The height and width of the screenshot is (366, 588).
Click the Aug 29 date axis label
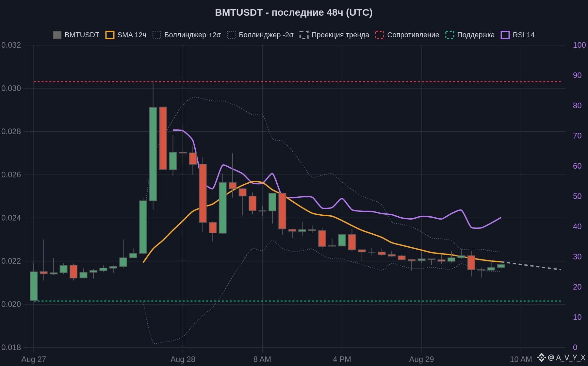[422, 359]
